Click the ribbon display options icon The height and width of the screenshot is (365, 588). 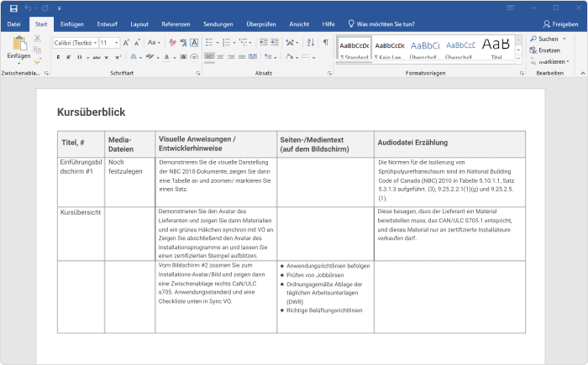point(511,8)
